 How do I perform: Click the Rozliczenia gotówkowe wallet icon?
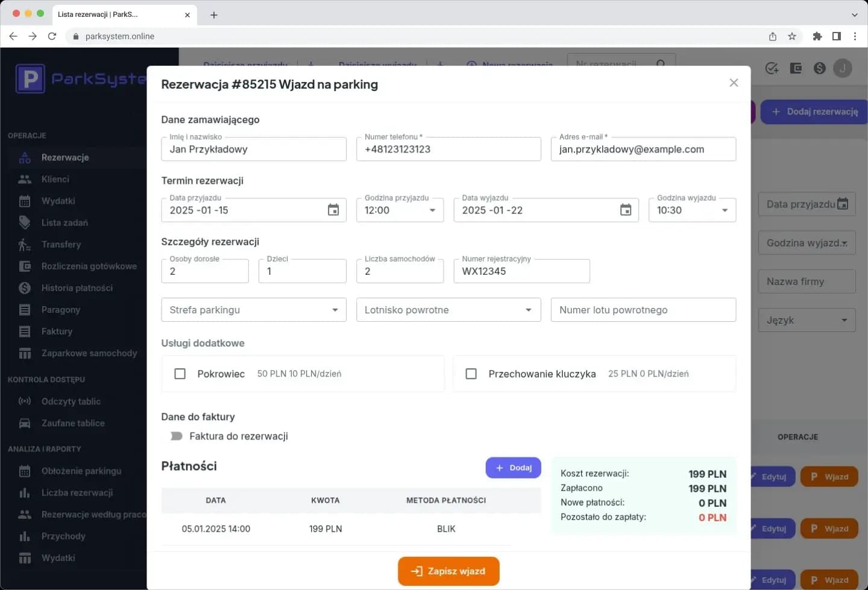click(25, 266)
